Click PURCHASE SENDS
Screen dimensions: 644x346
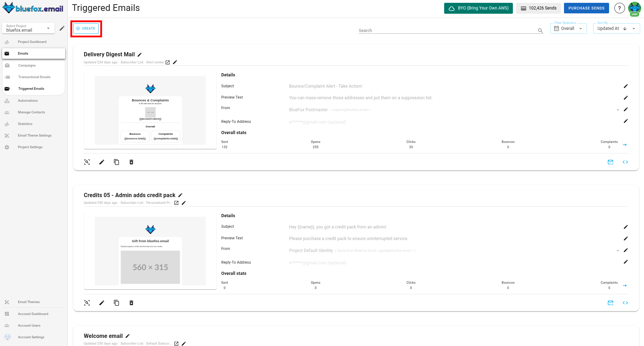[586, 8]
